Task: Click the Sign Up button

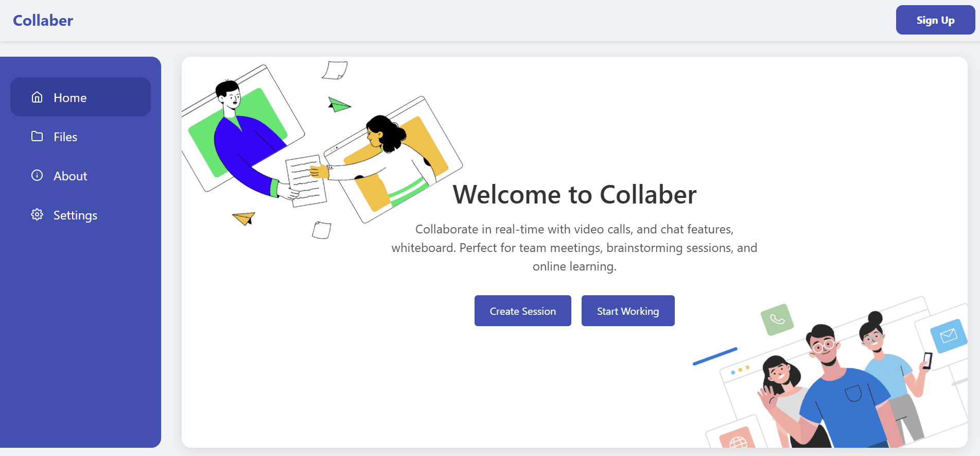Action: [x=935, y=20]
